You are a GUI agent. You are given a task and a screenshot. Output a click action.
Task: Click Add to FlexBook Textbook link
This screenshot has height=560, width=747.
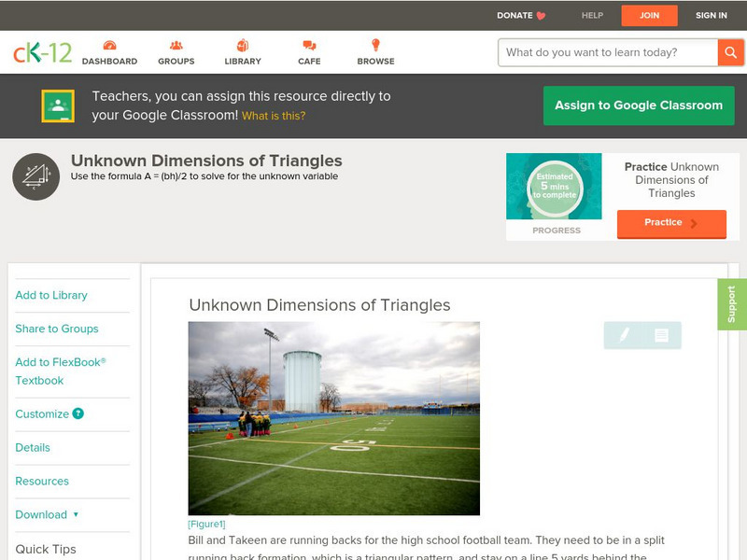61,371
